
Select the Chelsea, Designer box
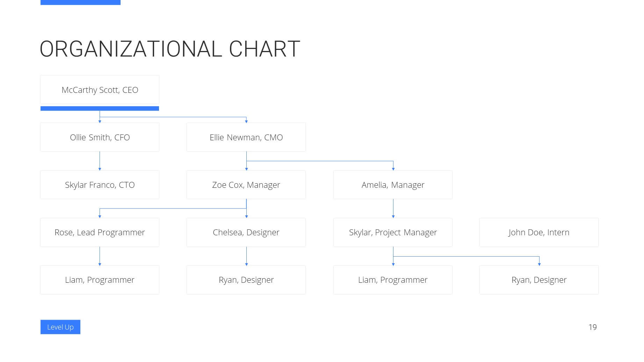[x=246, y=232]
